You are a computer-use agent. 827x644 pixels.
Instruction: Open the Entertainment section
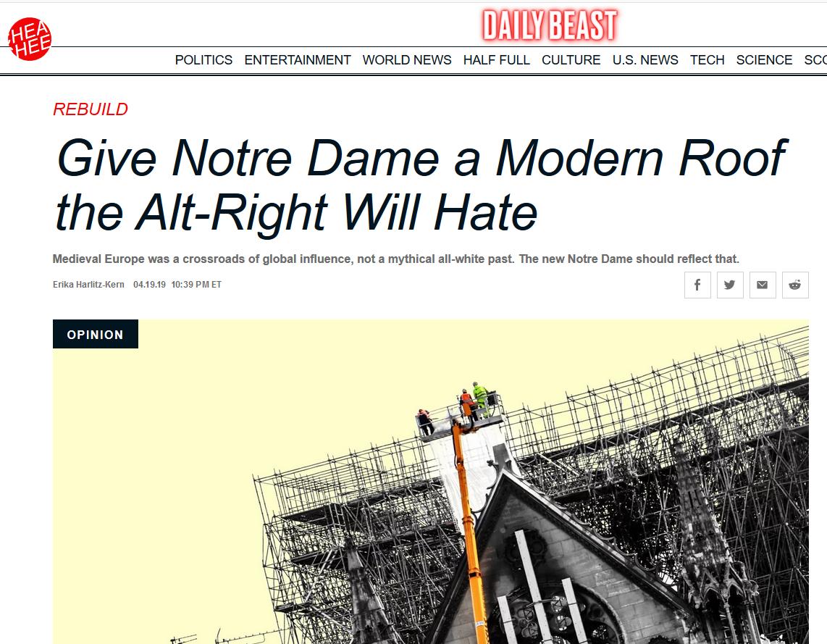(x=298, y=60)
